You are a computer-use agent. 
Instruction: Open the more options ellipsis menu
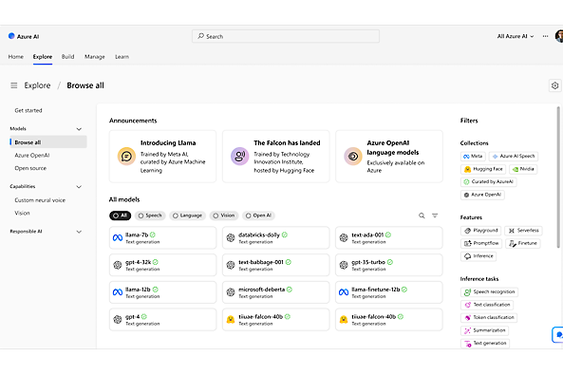(x=545, y=36)
